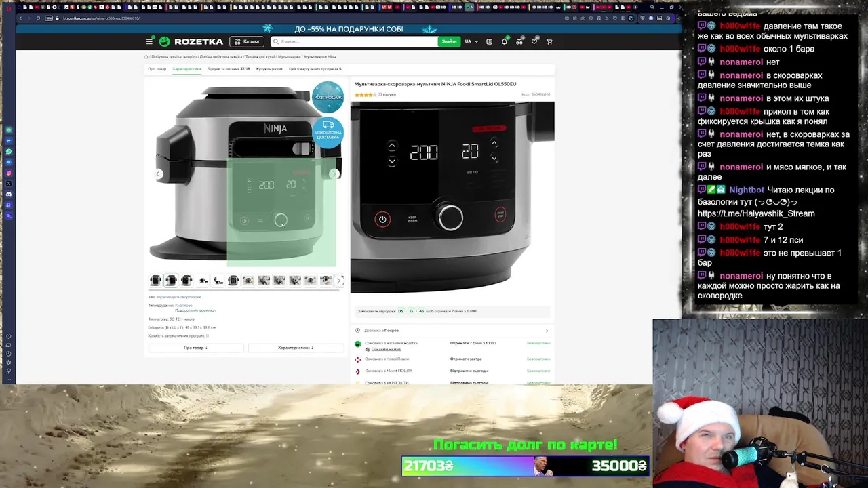The width and height of the screenshot is (868, 488).
Task: Open the comparison scales icon
Action: click(x=519, y=41)
